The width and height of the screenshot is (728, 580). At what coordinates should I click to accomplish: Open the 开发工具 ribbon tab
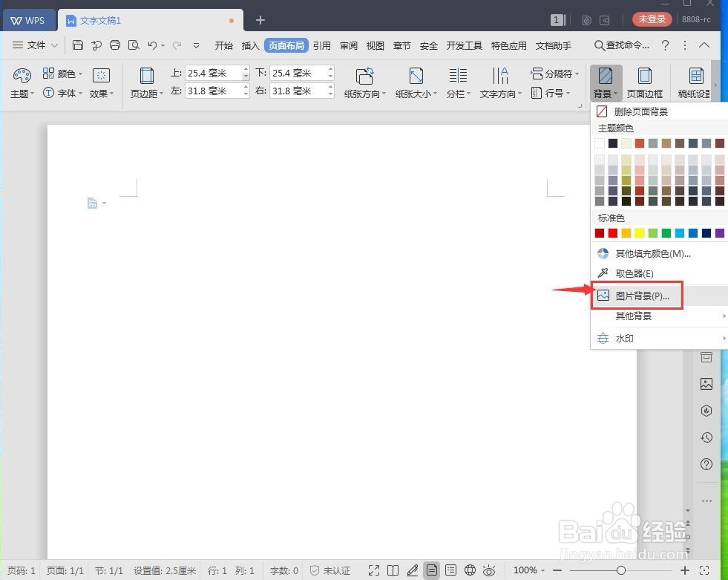tap(465, 45)
